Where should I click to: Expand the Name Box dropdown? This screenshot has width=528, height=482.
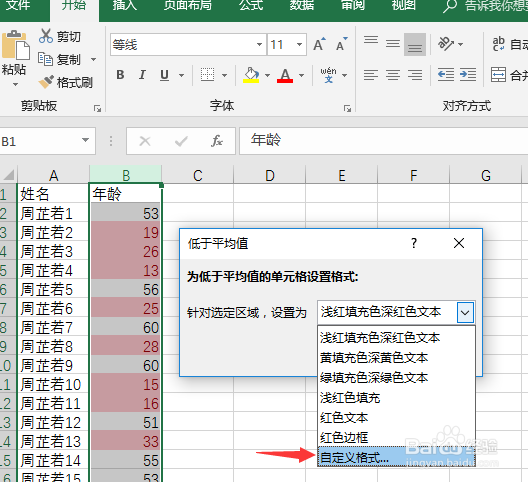pos(86,140)
